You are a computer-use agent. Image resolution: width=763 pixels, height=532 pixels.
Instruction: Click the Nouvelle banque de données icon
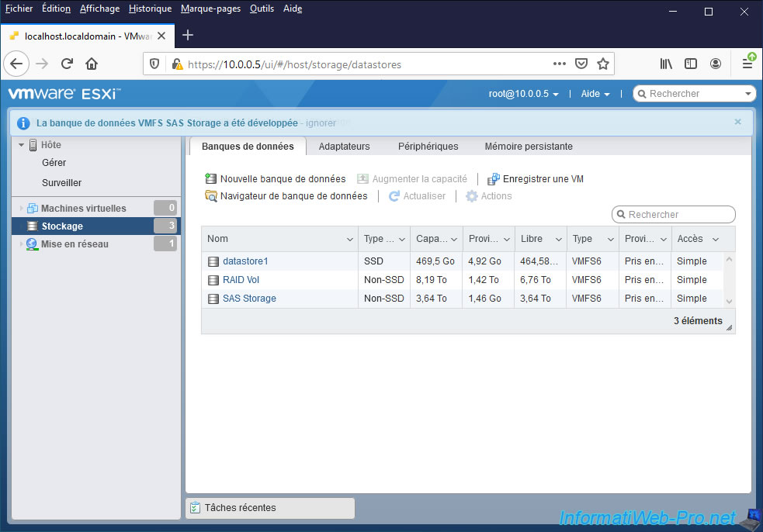(x=210, y=179)
